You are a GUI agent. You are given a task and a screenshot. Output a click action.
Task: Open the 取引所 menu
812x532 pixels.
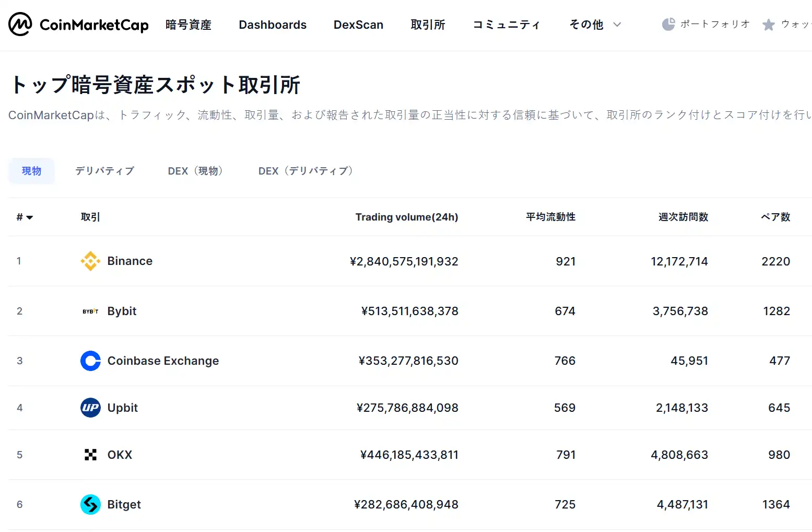(428, 25)
